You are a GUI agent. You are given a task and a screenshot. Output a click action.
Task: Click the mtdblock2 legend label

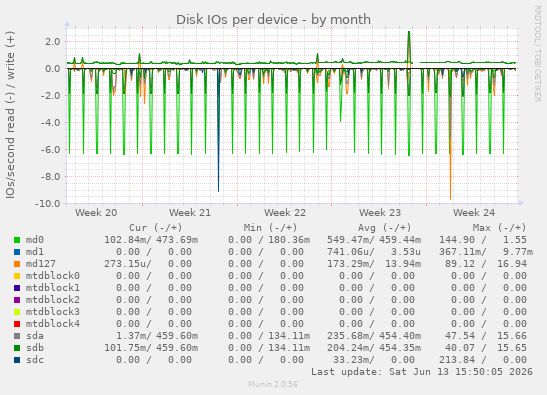point(53,300)
